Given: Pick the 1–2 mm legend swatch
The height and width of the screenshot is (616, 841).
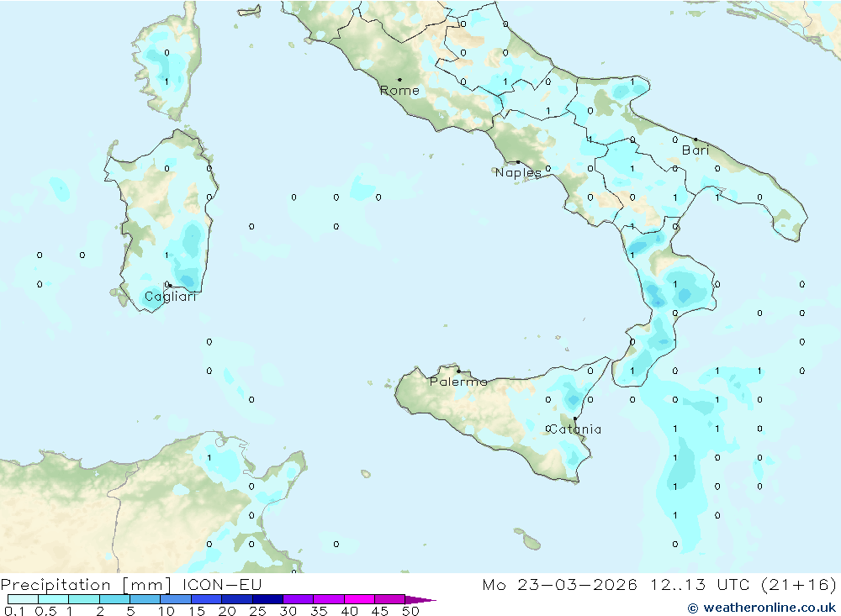Looking at the screenshot, I should point(84,599).
